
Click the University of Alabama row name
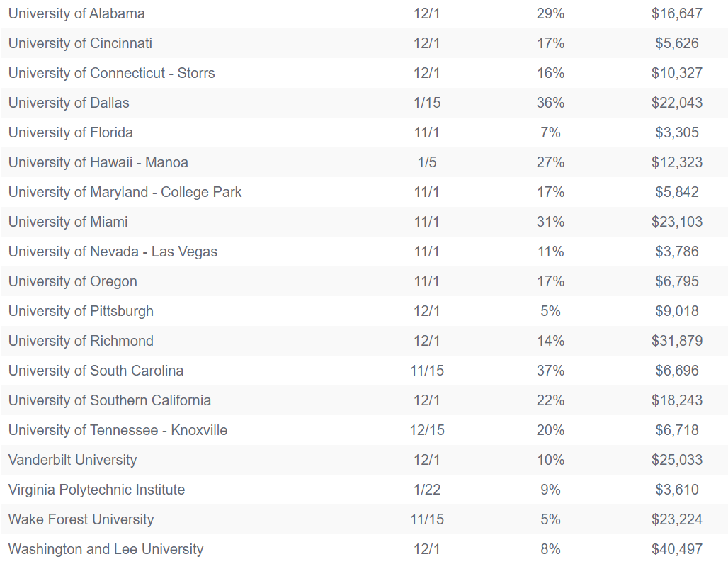tap(76, 13)
